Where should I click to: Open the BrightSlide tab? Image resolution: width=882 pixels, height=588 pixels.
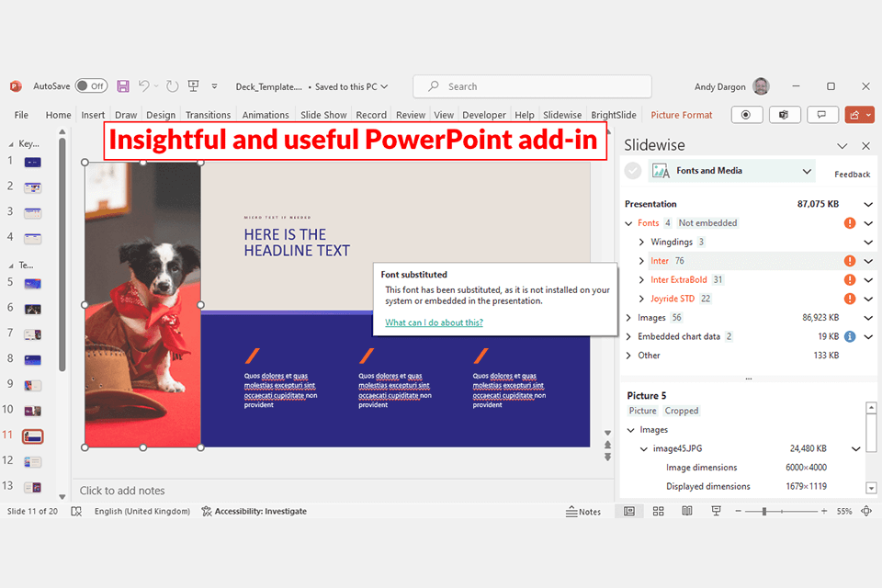tap(613, 115)
